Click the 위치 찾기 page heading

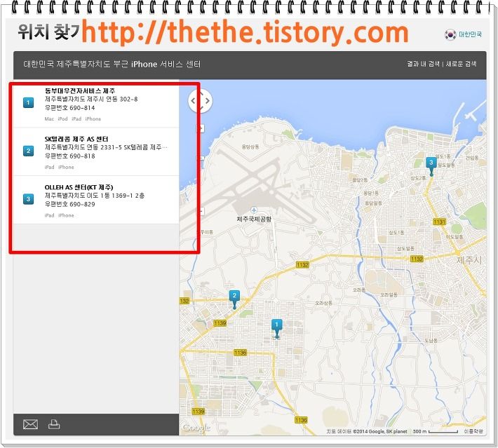coord(48,32)
